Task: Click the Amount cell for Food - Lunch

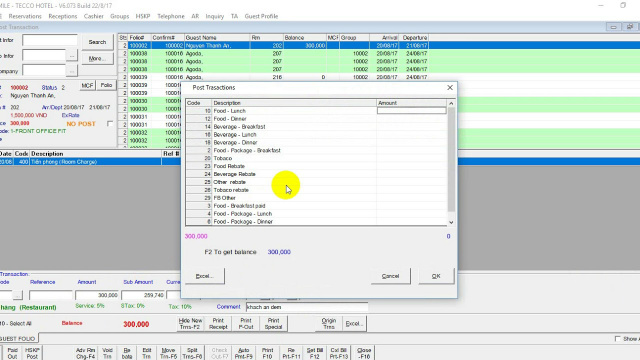Action: tap(411, 111)
